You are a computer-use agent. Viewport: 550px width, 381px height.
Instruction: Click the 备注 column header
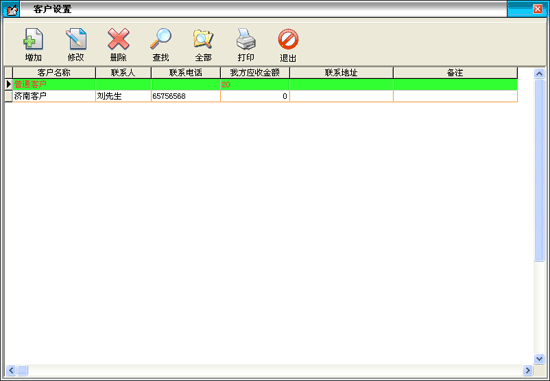455,73
